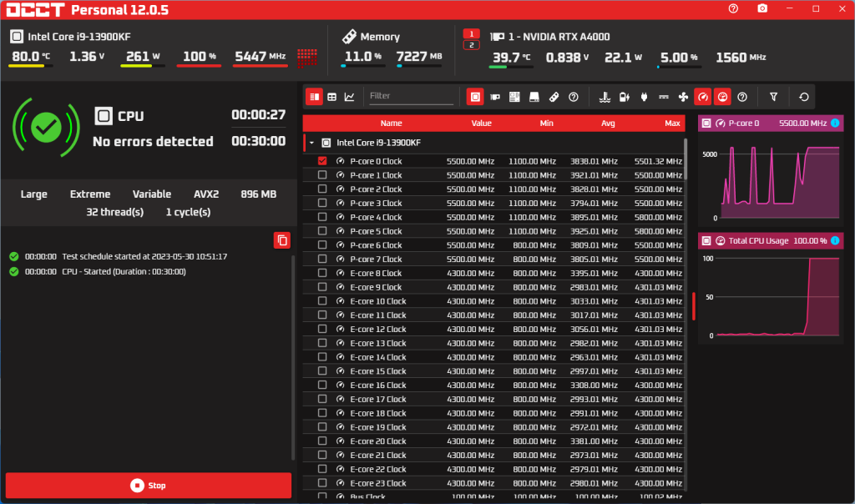Toggle the battery voltage sensor filter icon
The image size is (855, 504).
(625, 97)
